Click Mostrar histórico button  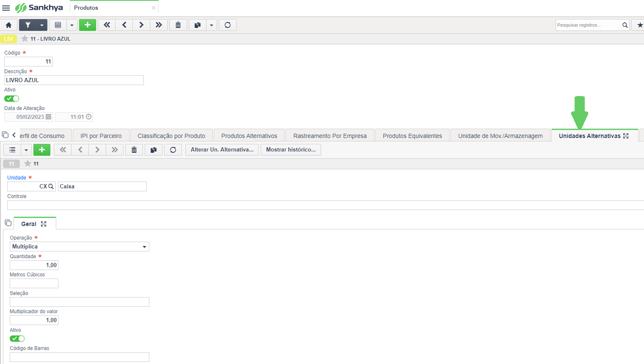pyautogui.click(x=291, y=150)
